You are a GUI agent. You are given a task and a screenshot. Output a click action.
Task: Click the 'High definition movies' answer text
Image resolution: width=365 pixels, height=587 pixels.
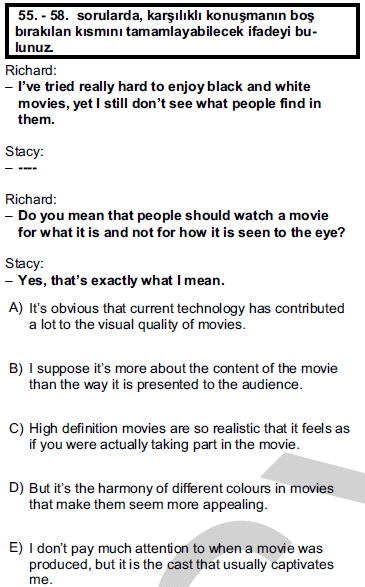(189, 436)
